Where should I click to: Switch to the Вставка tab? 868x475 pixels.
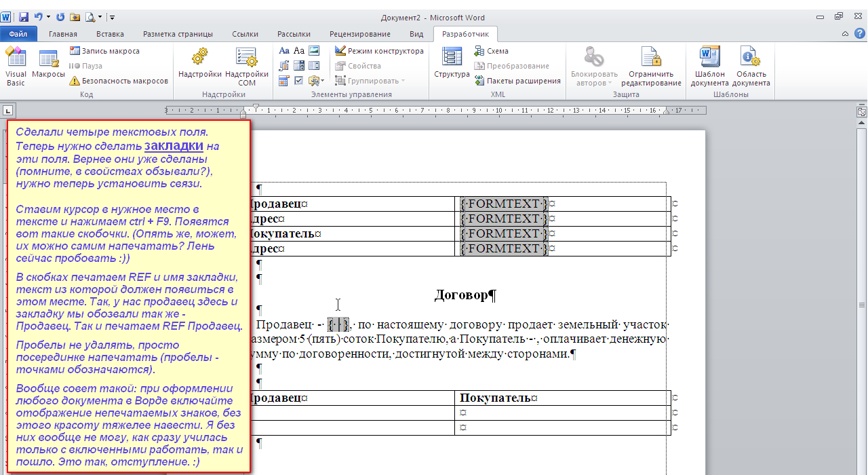click(x=110, y=34)
